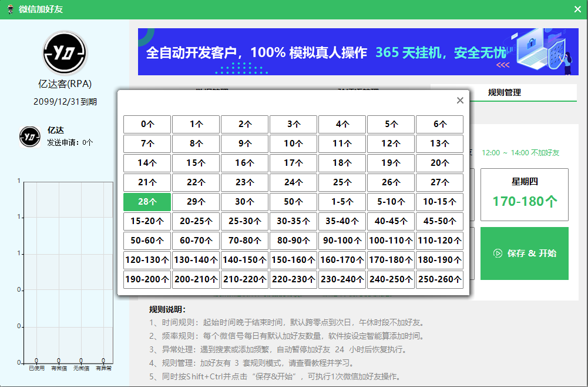Click the YD profile logo avatar

(65, 53)
